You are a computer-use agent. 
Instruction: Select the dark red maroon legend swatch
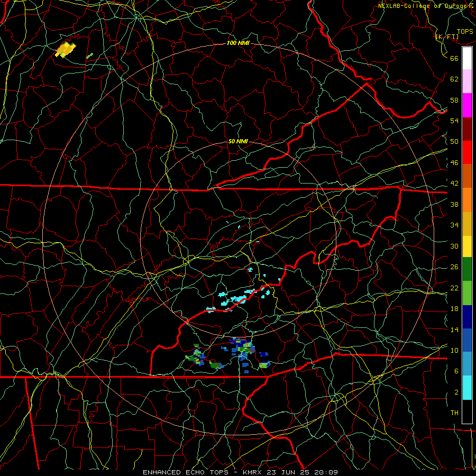pyautogui.click(x=467, y=129)
